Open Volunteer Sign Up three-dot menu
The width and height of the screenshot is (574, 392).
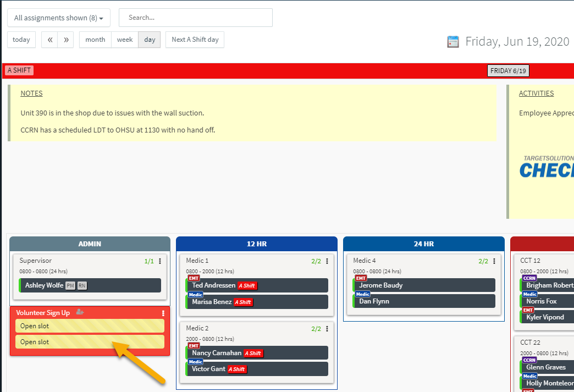point(163,313)
